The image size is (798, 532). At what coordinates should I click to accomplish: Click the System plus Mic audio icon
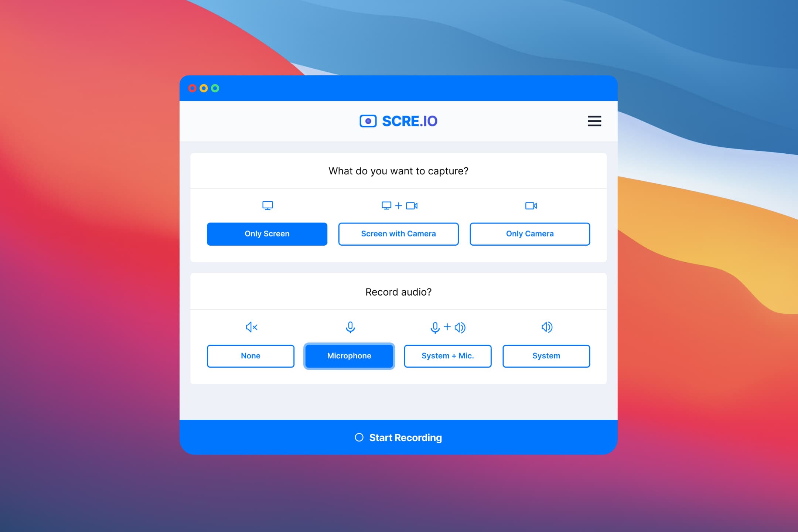coord(447,327)
